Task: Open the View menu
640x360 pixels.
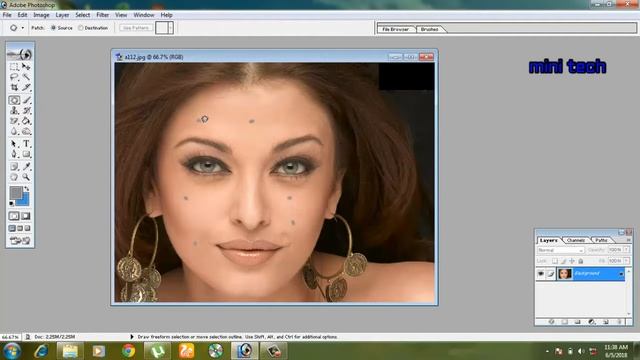Action: click(121, 15)
